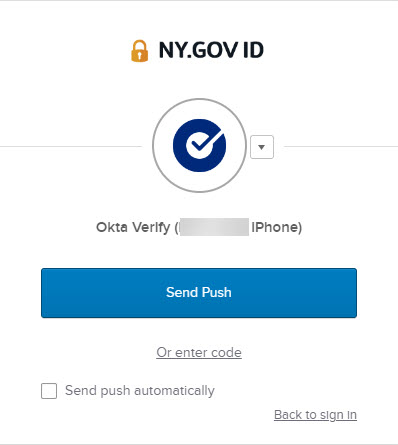Click the blurred device name field
398x445 pixels.
(x=214, y=227)
